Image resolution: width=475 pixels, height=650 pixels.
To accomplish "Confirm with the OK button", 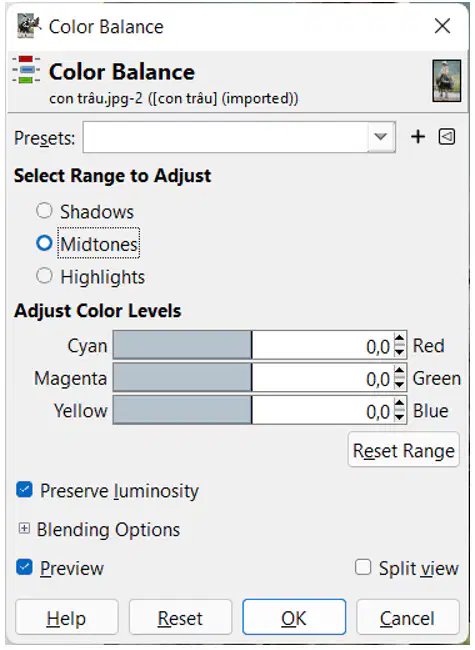I will point(294,617).
